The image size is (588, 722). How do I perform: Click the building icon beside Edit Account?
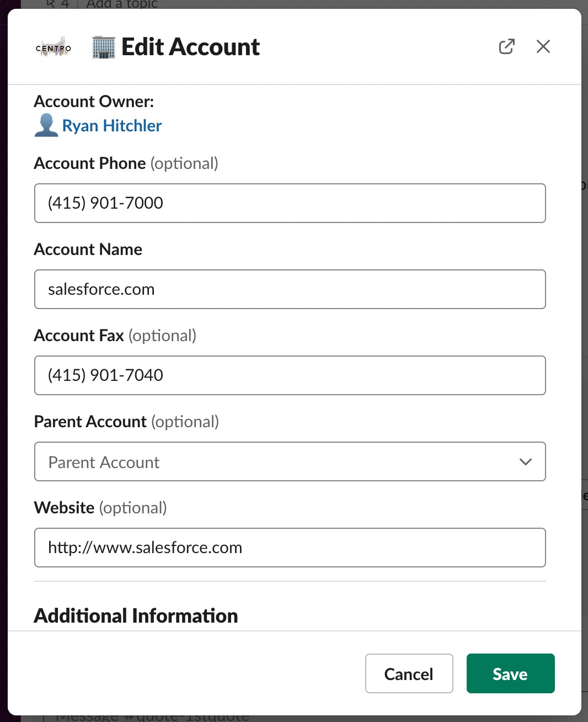tap(104, 47)
